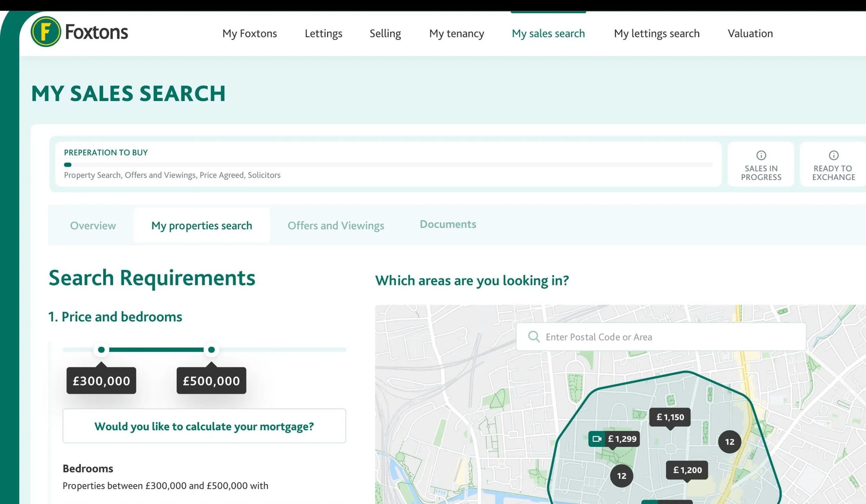The height and width of the screenshot is (504, 866).
Task: Click the Ready to Exchange info icon
Action: pyautogui.click(x=833, y=155)
